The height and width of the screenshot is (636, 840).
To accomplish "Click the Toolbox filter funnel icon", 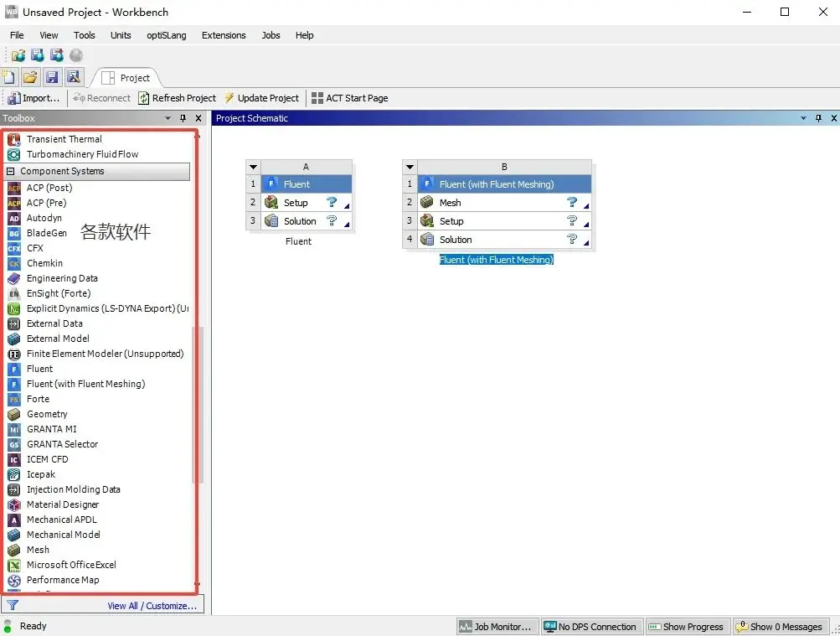I will pos(13,605).
